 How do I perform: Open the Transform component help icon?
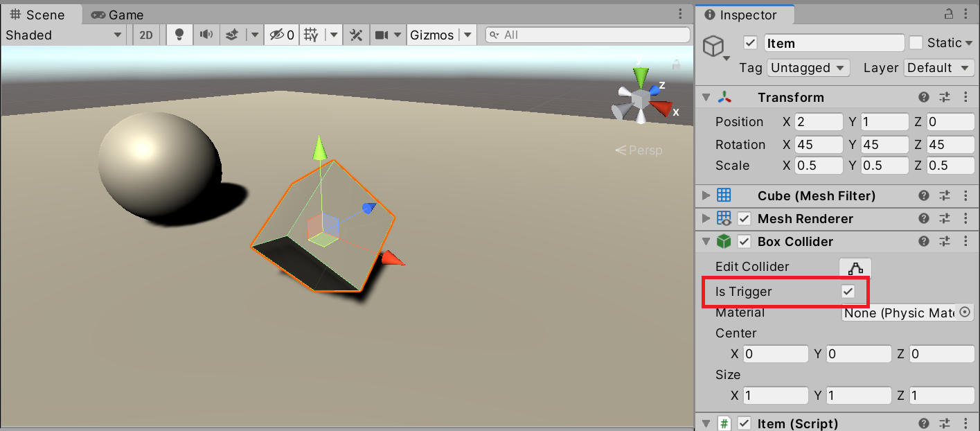pos(923,98)
